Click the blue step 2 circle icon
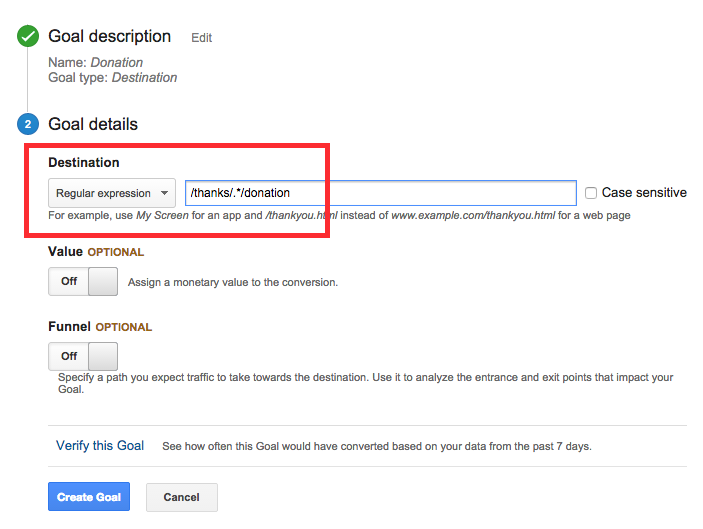Viewport: 703px width, 529px height. coord(27,125)
